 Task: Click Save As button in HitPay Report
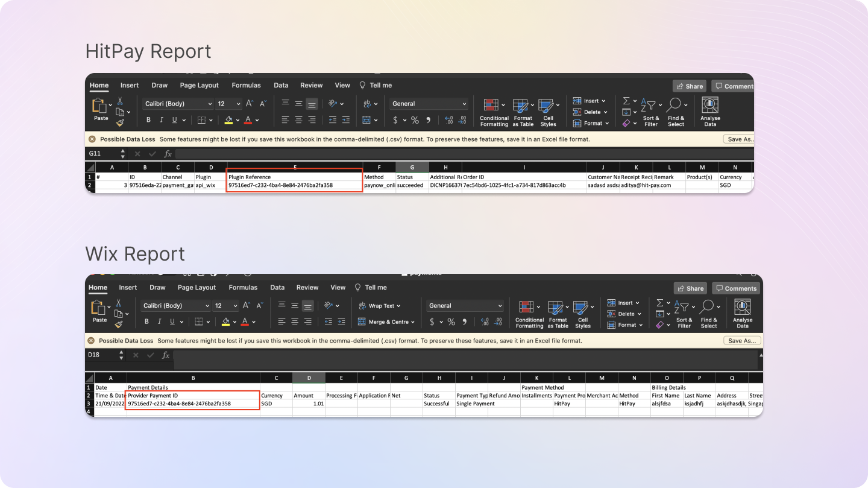tap(739, 139)
